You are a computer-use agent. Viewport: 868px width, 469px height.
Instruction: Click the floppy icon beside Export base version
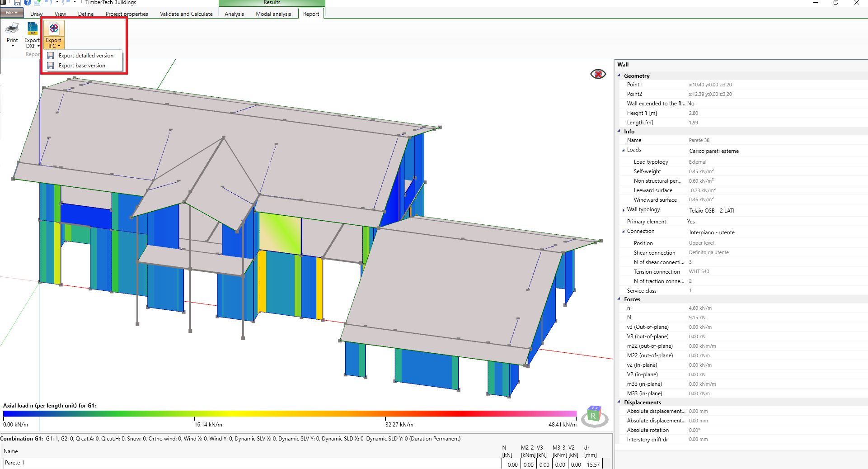click(51, 66)
